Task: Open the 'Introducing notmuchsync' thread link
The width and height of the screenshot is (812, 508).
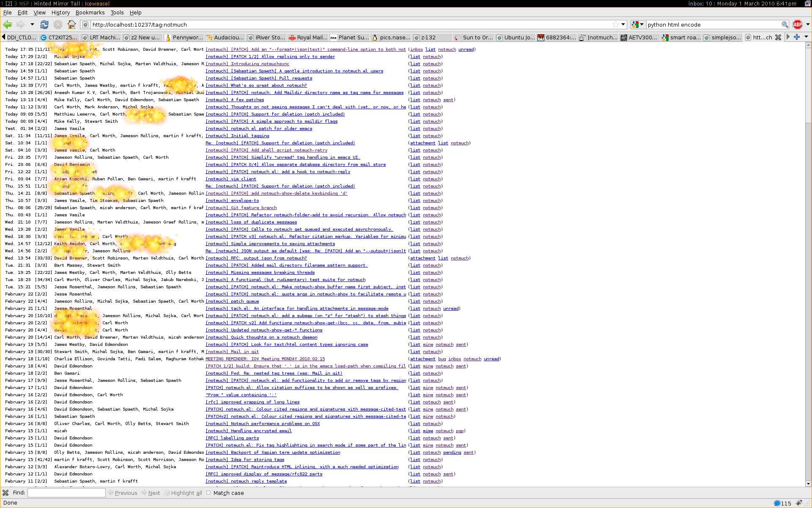Action: 247,64
